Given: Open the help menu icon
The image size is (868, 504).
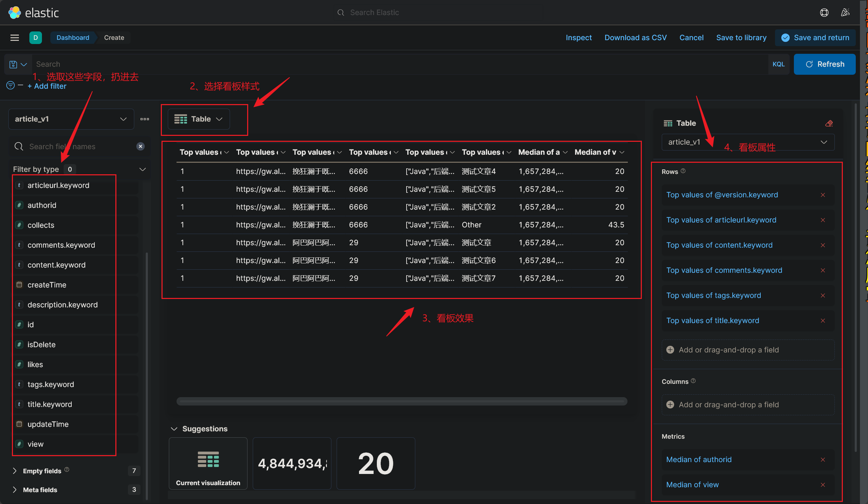Looking at the screenshot, I should click(824, 13).
